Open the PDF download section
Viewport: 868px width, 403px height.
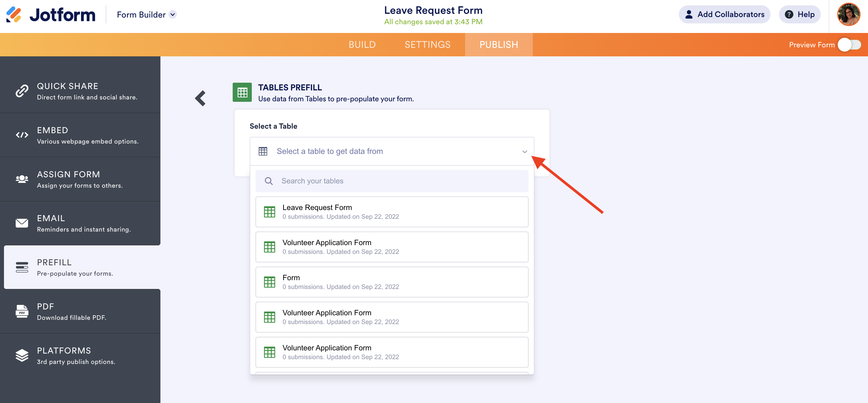coord(22,311)
